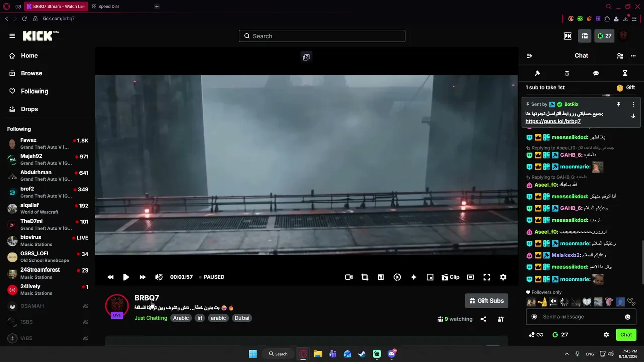Open the chat users list icon

[620, 56]
